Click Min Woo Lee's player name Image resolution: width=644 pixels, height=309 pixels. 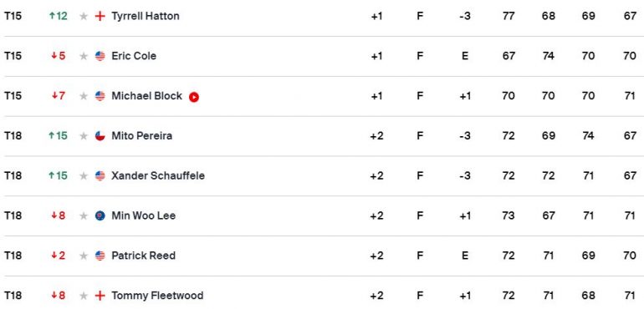tap(143, 215)
